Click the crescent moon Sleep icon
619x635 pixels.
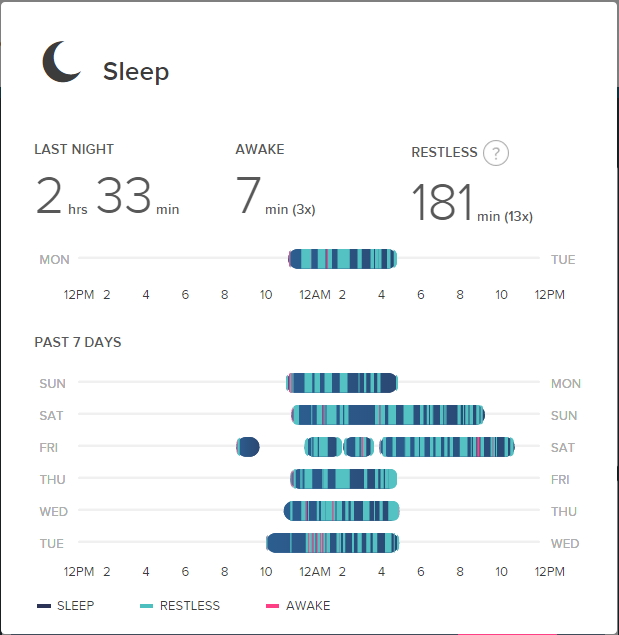(62, 62)
